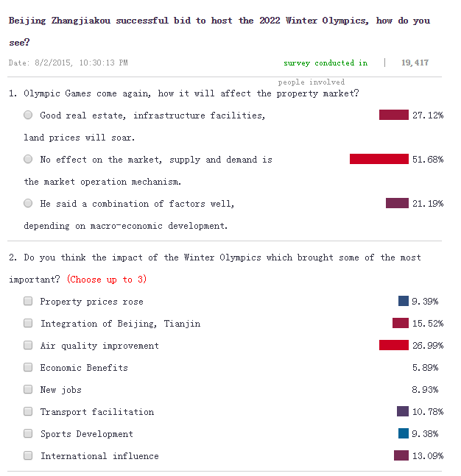Viewport: 461px width, 476px height.
Task: Select 'Transport facilitation' checkbox
Action: point(28,411)
